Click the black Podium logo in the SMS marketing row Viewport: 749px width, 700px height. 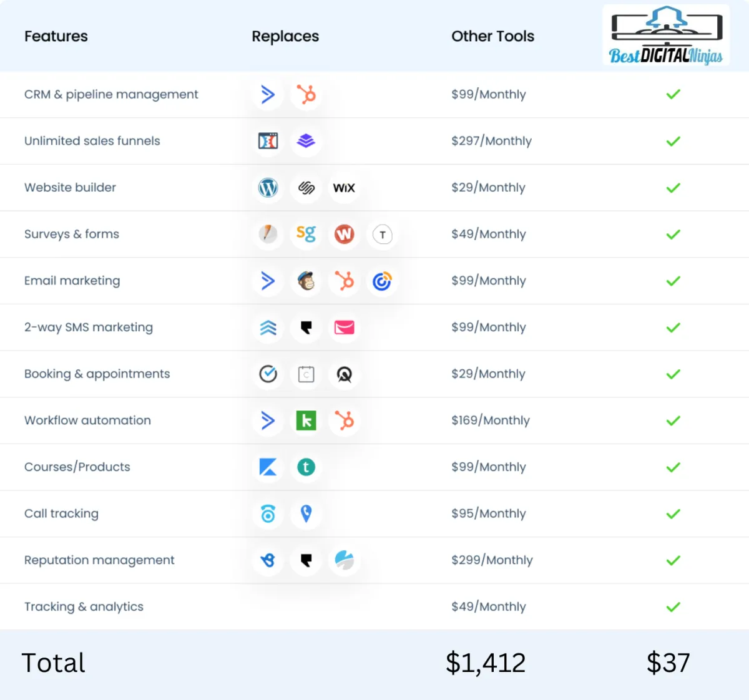[306, 328]
